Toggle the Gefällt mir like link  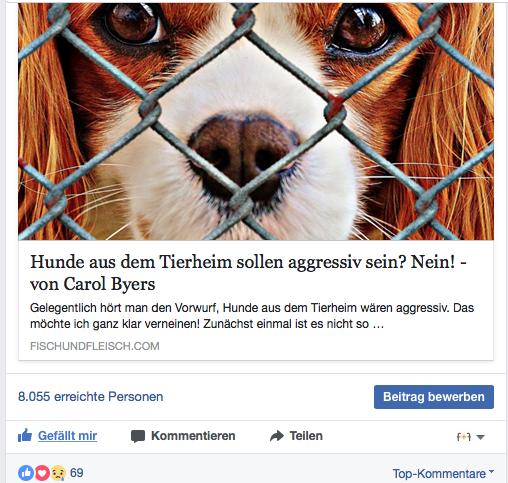point(67,436)
